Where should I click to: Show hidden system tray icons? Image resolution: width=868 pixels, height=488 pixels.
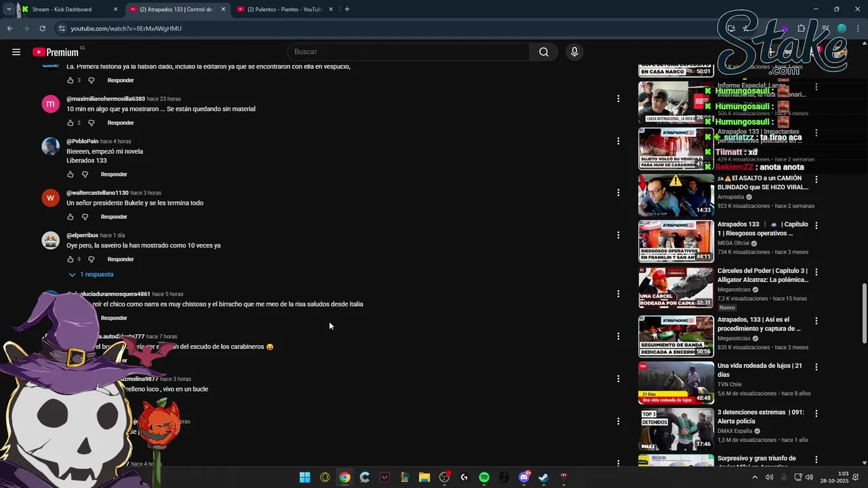[755, 477]
